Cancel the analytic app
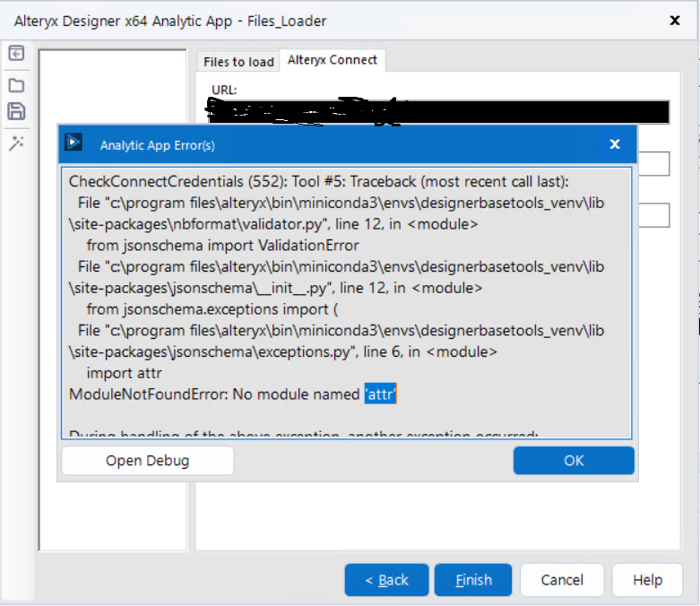Viewport: 700px width, 606px height. tap(562, 580)
